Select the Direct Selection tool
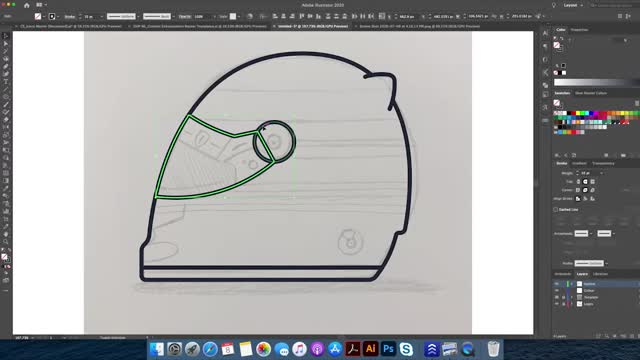The height and width of the screenshot is (360, 640). coord(6,44)
